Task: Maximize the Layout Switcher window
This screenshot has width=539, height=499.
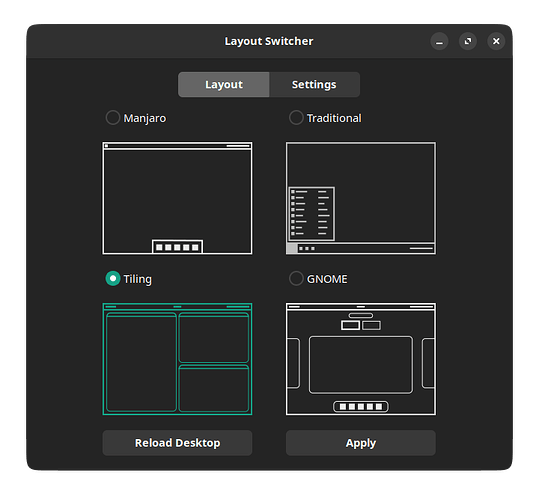Action: tap(468, 41)
